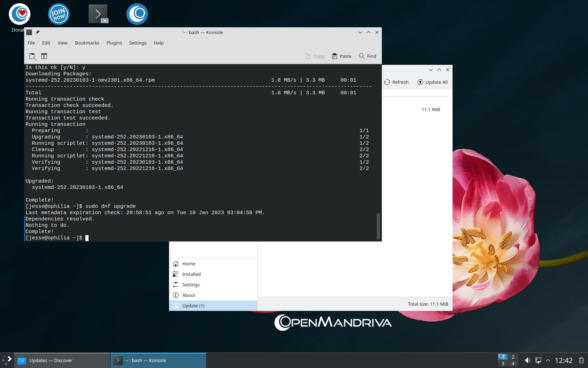The image size is (588, 368).
Task: Open the Plugins menu in Konsole
Action: 114,43
